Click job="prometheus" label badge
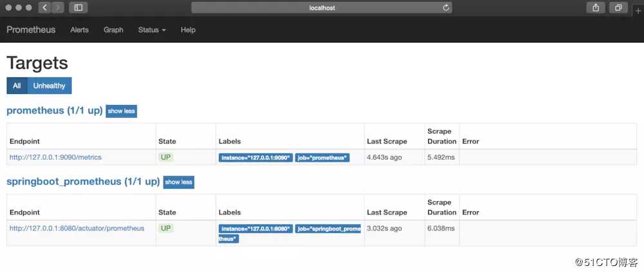This screenshot has height=273, width=644. 323,158
